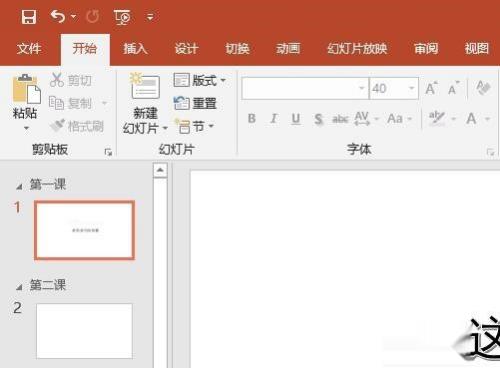This screenshot has width=500, height=368.
Task: Toggle text shadow S button
Action: click(318, 119)
